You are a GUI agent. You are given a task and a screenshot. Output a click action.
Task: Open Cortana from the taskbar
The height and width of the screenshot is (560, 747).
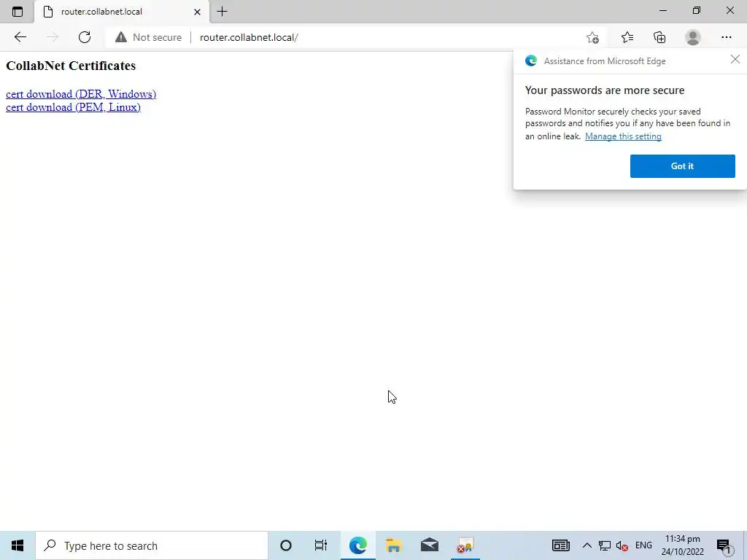(286, 545)
